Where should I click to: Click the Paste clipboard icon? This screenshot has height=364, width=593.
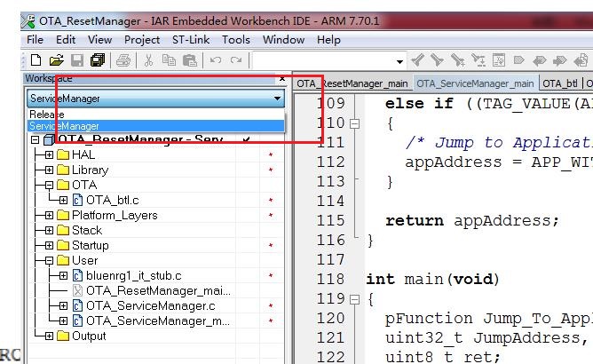(190, 60)
